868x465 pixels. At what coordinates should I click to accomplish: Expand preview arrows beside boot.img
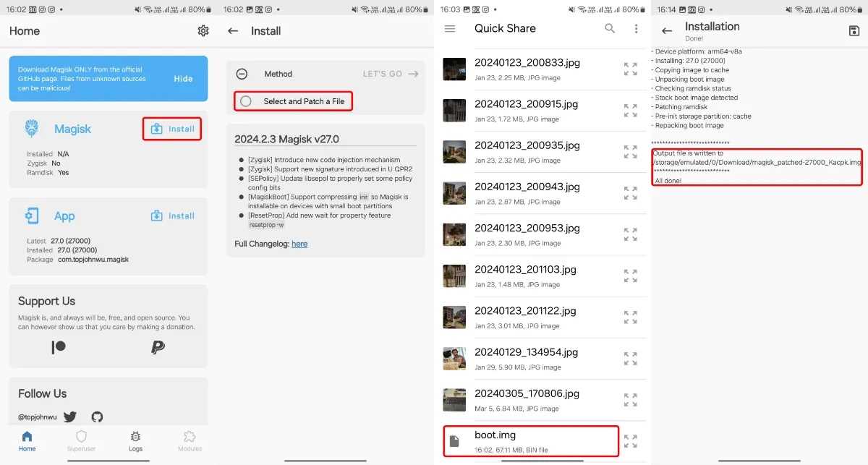click(x=631, y=441)
